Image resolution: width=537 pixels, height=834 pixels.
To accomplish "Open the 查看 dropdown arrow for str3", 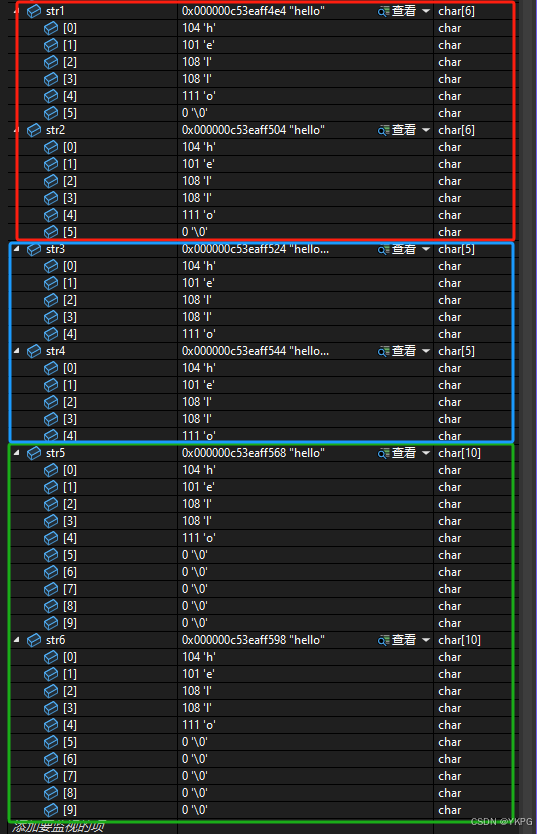I will (x=426, y=249).
